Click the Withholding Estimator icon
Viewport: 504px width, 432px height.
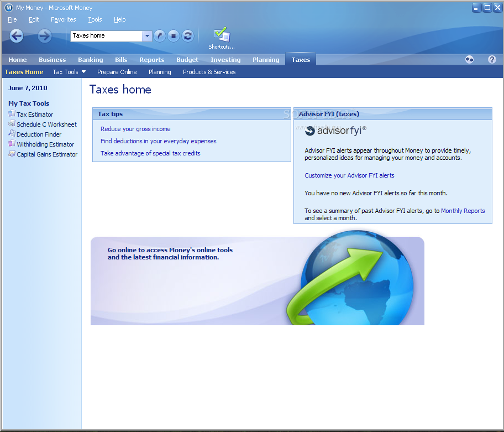(x=12, y=144)
